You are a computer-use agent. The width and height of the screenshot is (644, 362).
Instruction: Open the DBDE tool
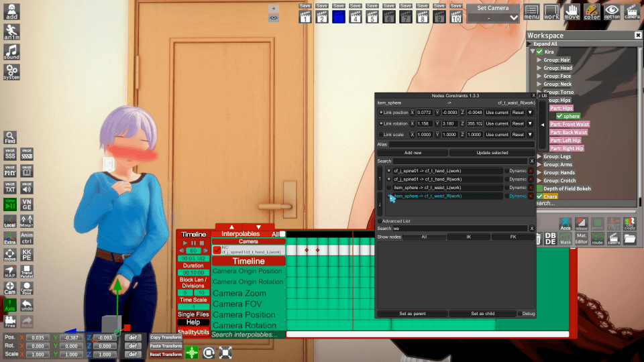(x=550, y=239)
